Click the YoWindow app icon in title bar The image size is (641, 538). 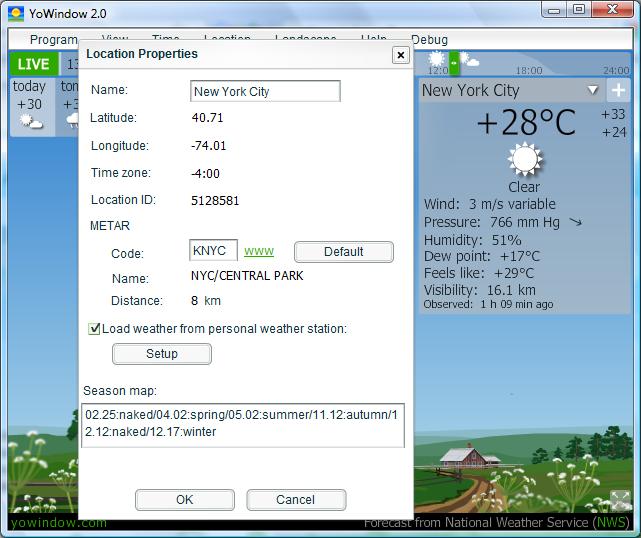16,13
